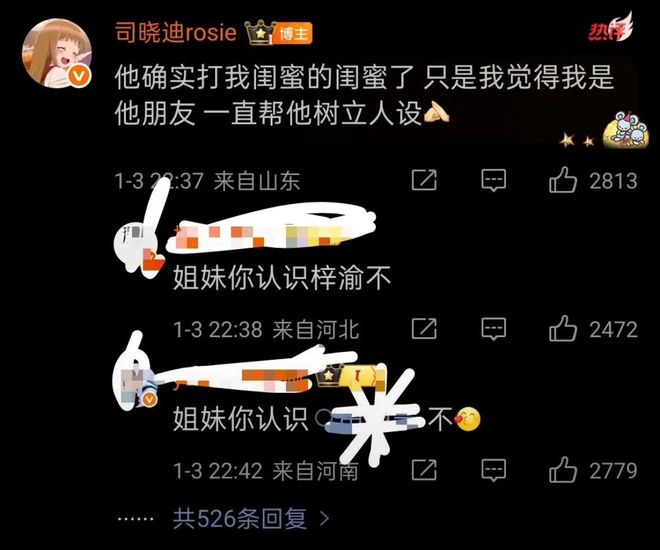
Task: Like the comment from 河北 with 2472 likes
Action: (563, 328)
